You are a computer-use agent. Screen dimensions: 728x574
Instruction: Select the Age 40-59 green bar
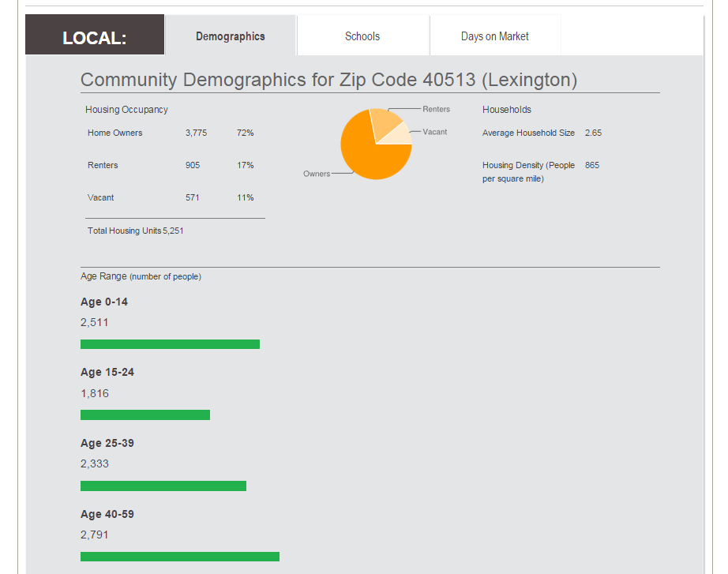point(180,557)
